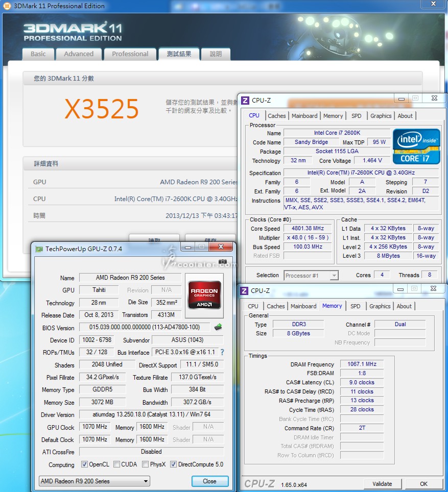Image resolution: width=448 pixels, height=492 pixels.
Task: Select the SPD tab in upper CPU-Z
Action: [x=356, y=116]
